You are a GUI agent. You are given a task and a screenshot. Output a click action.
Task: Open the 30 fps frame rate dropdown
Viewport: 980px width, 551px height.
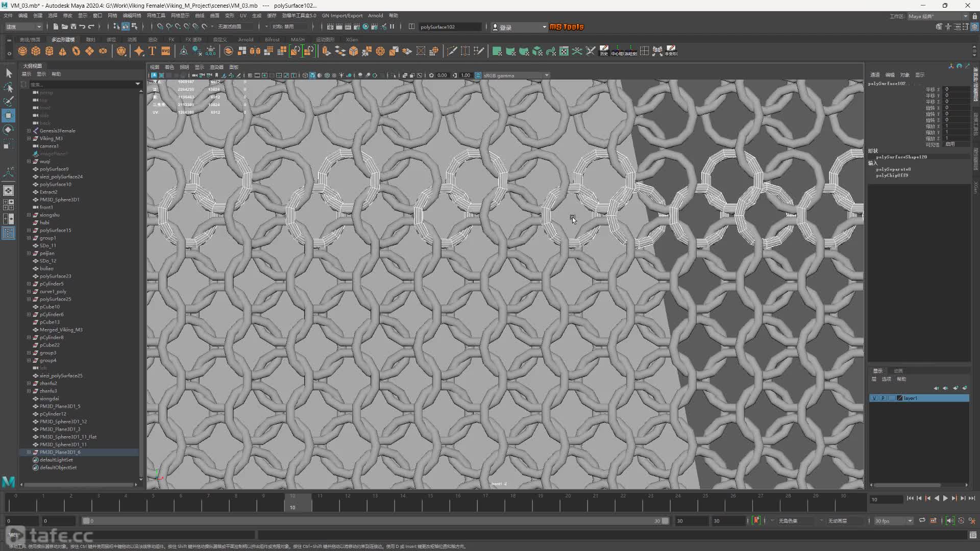click(x=893, y=521)
